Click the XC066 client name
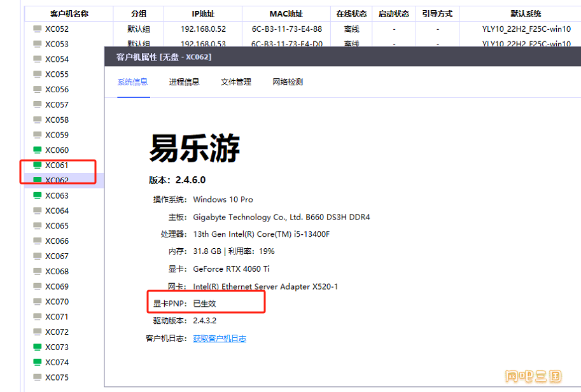Screen dimensions: 581x392 coord(57,241)
